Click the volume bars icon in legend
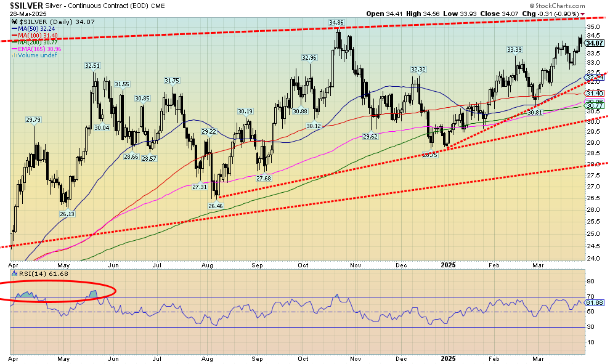Screen dimensions: 610x364 (x=14, y=55)
